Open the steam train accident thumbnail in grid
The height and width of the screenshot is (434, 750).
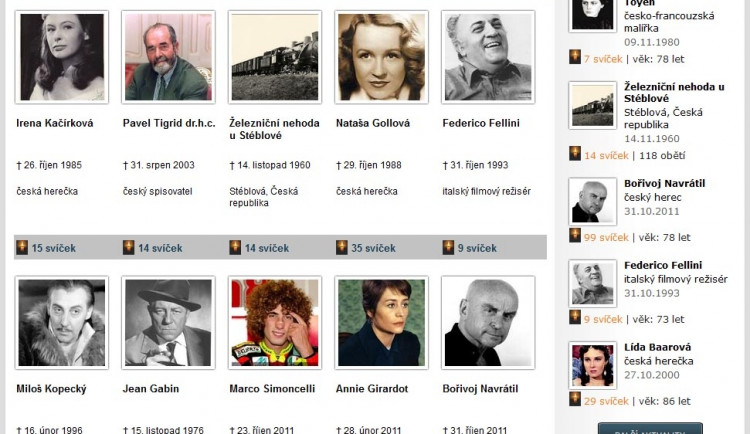(x=275, y=57)
